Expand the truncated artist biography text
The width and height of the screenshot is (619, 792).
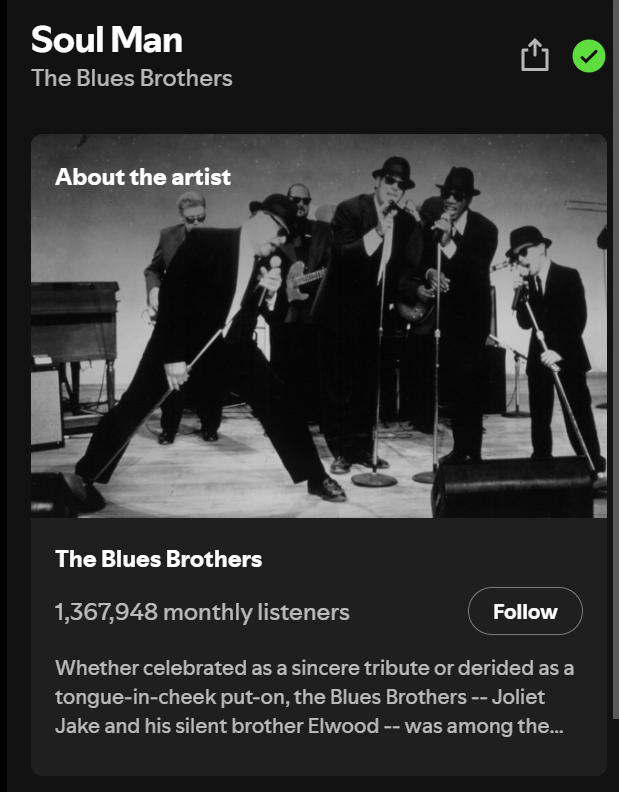314,697
